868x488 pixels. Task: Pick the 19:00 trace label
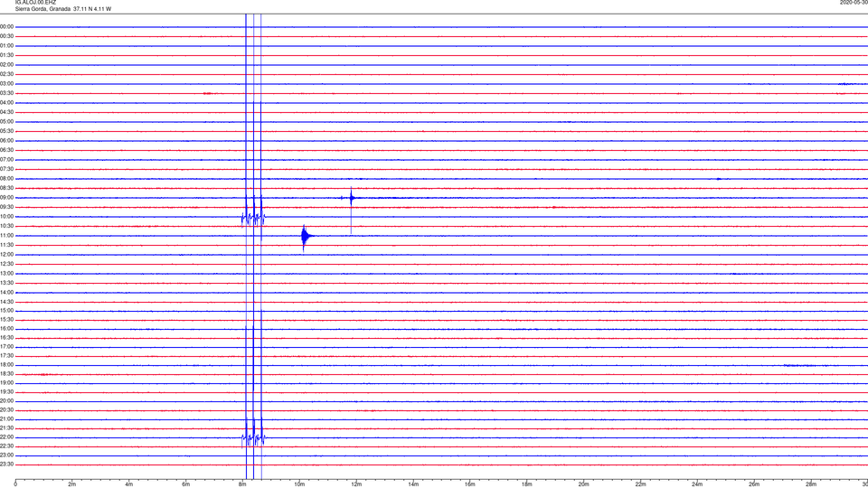[x=7, y=383]
